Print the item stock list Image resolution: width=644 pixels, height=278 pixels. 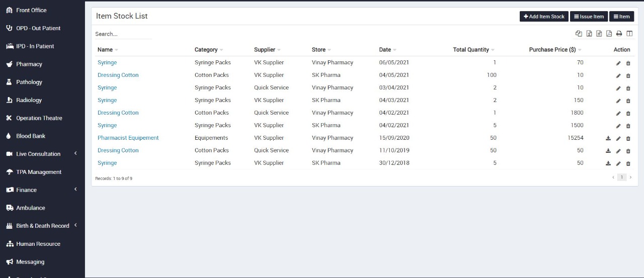(619, 34)
